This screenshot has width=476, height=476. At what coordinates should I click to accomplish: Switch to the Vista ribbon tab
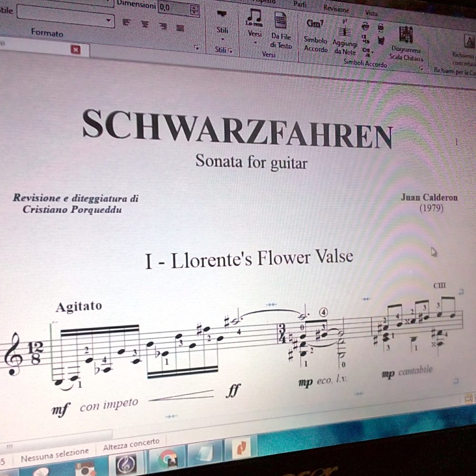pos(371,13)
